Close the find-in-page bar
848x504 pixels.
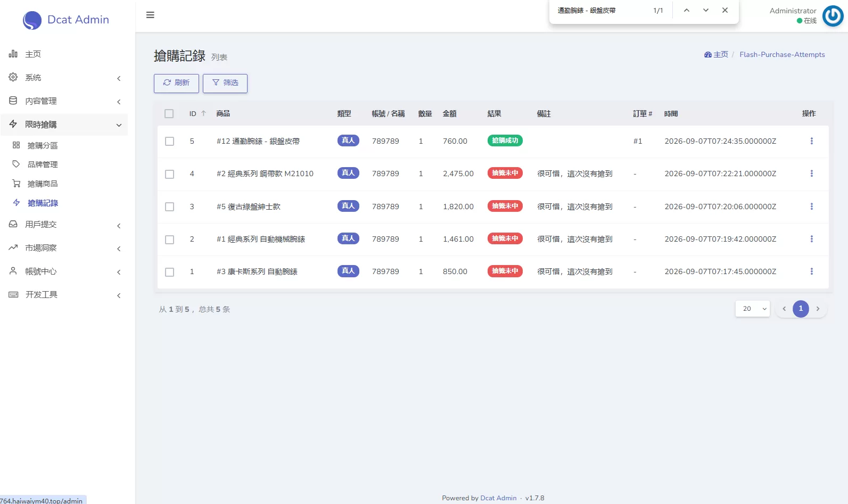(x=725, y=10)
